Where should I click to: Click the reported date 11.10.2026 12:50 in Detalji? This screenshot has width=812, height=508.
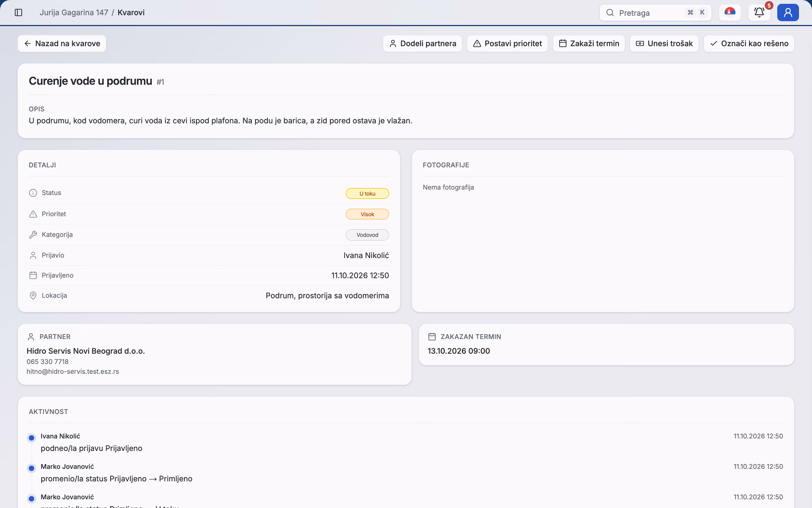tap(360, 275)
